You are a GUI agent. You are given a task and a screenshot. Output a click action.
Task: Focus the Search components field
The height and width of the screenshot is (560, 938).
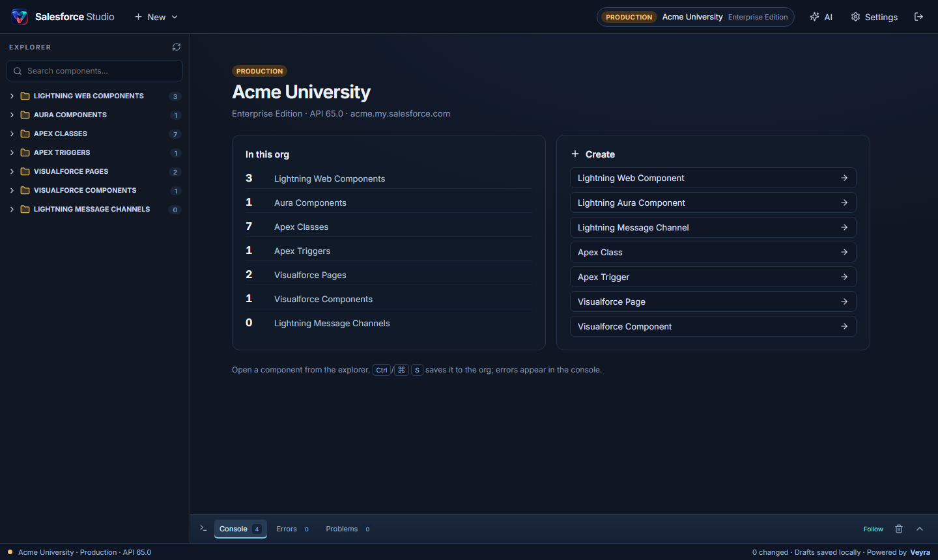(94, 71)
